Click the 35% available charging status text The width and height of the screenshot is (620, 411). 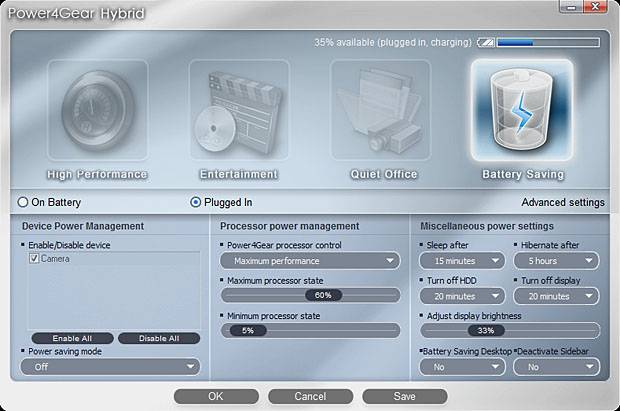click(393, 42)
